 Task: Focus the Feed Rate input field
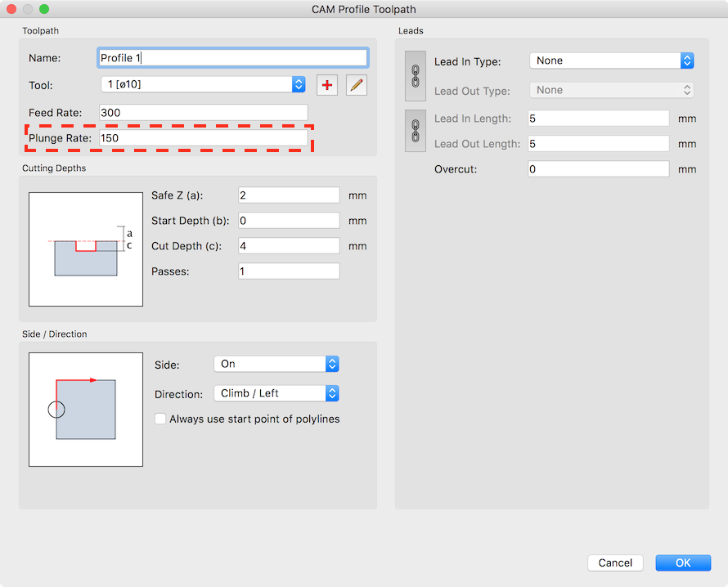click(203, 112)
